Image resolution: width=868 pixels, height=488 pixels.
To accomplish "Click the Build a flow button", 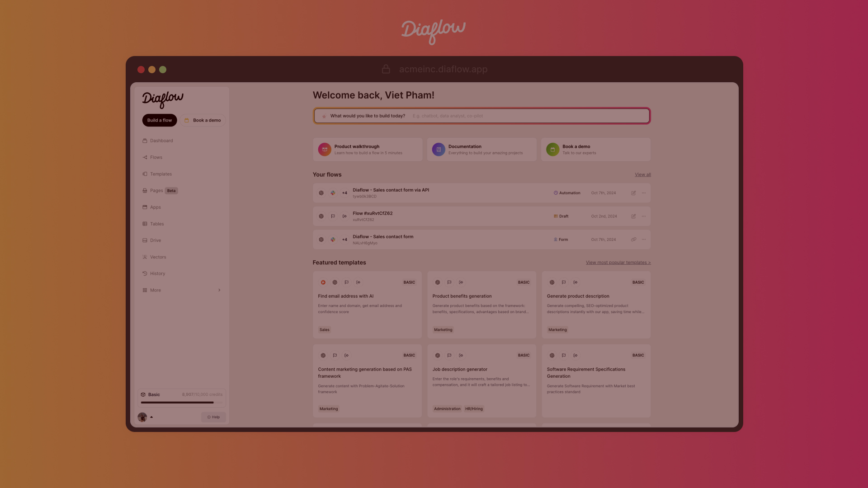I will (x=159, y=120).
